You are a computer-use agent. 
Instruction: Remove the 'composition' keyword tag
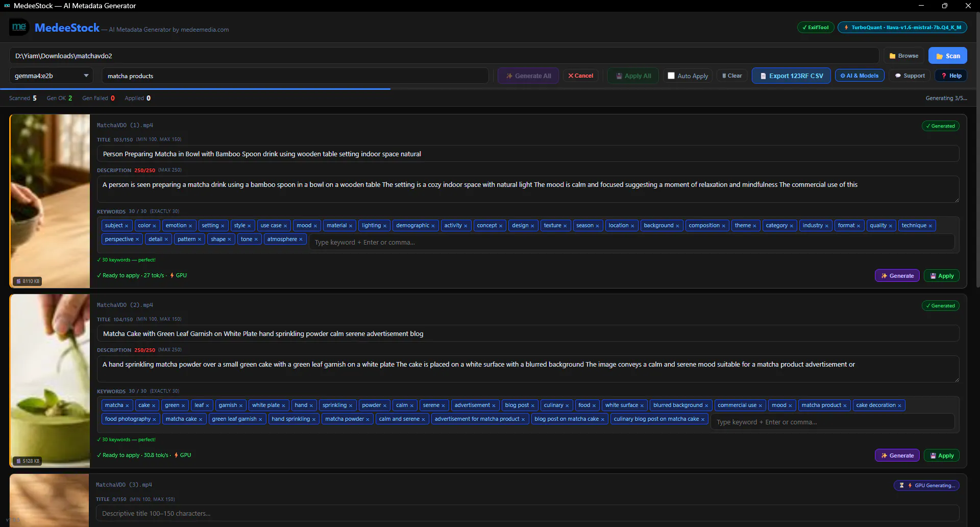coord(724,226)
